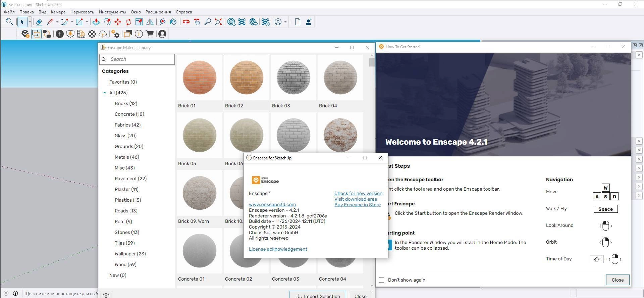Select the arrow Select tool
Screen dimensions: 644x298
click(x=22, y=22)
